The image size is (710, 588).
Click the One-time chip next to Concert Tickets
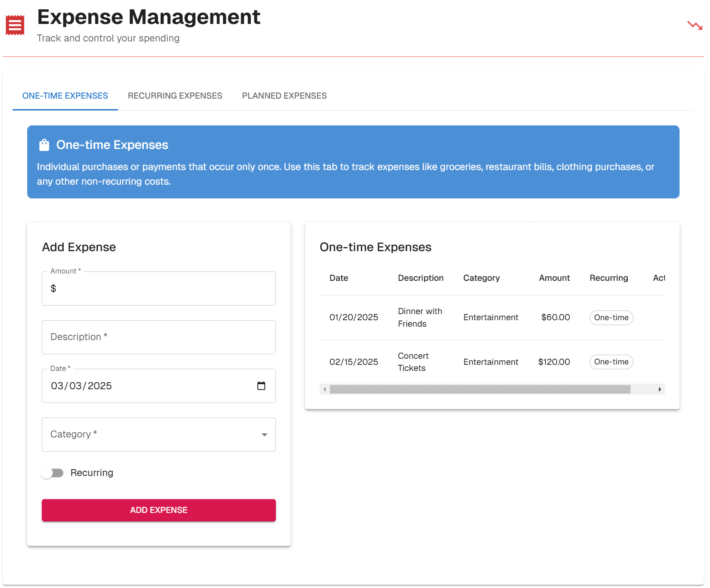coord(611,362)
